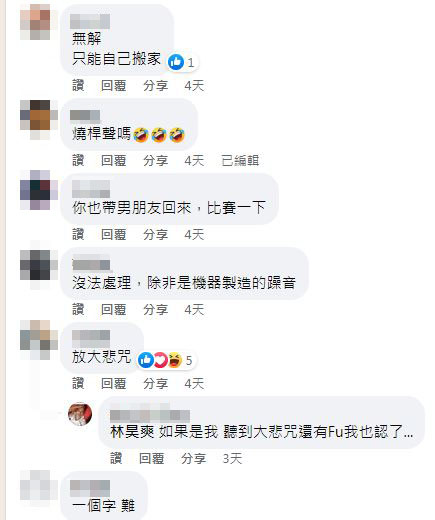Like the 林昊爽 reply
Image resolution: width=435 pixels, height=520 pixels.
click(116, 458)
